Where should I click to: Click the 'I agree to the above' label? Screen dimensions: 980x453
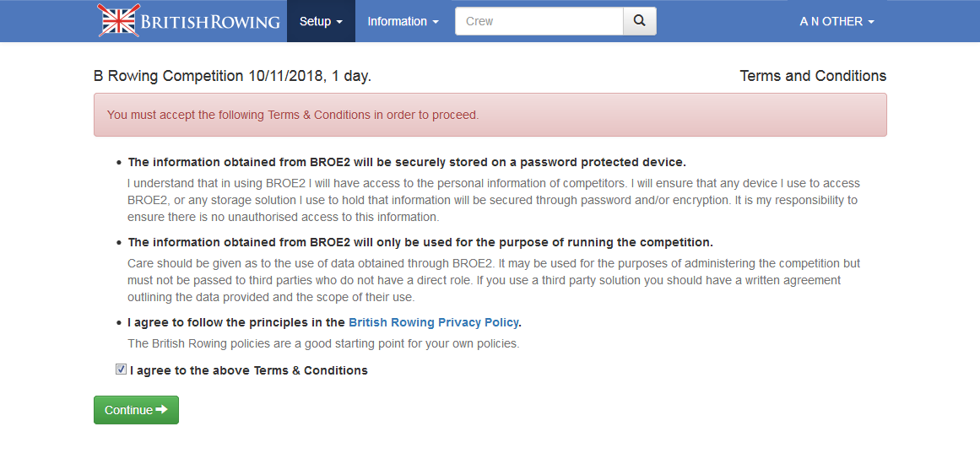click(x=249, y=370)
